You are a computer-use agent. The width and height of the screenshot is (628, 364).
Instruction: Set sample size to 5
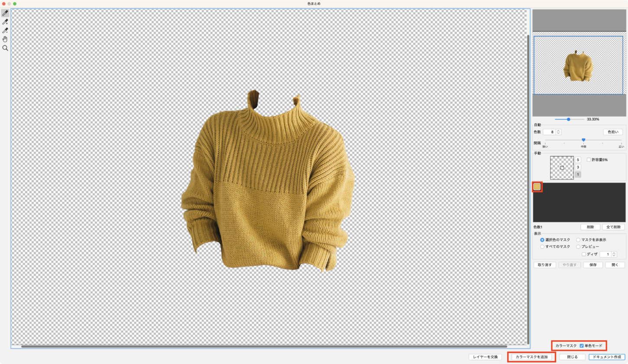(x=578, y=160)
